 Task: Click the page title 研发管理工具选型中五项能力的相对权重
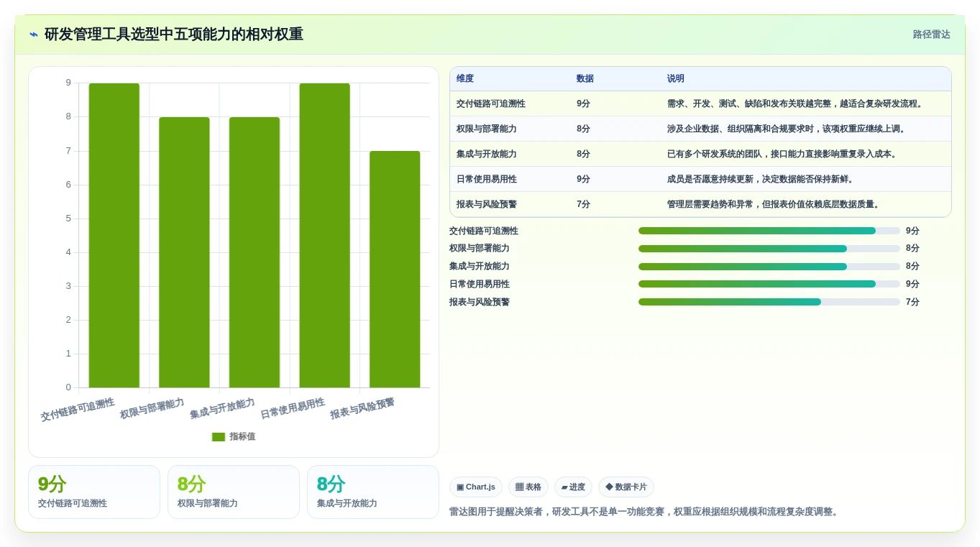point(174,35)
